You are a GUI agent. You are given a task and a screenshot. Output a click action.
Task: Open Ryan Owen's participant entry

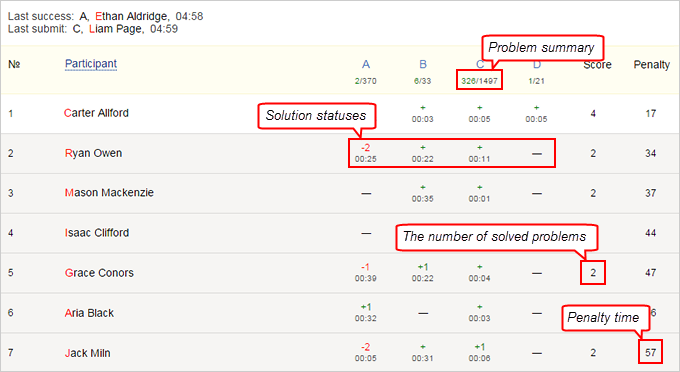(x=93, y=153)
